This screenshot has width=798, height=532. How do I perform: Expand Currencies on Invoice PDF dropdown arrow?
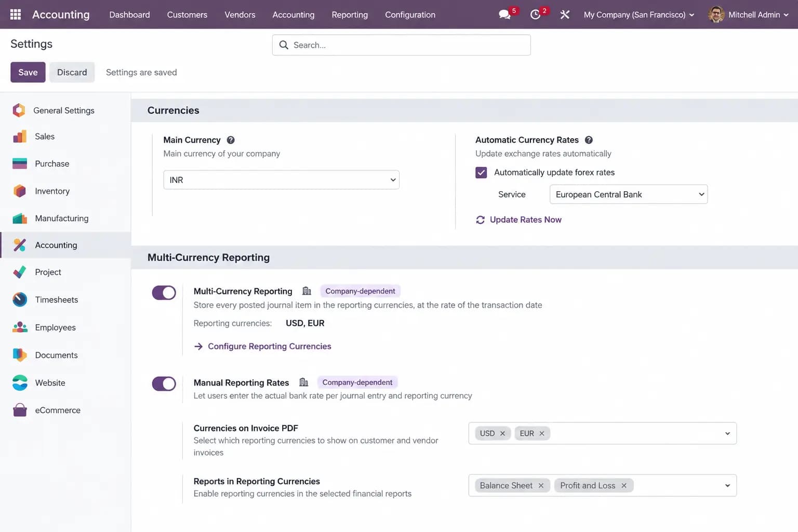727,433
